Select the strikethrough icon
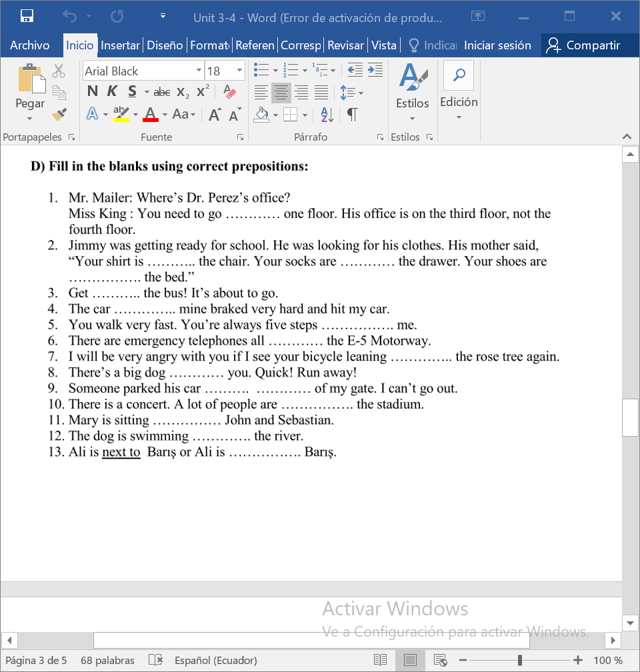This screenshot has height=672, width=640. coord(161,92)
